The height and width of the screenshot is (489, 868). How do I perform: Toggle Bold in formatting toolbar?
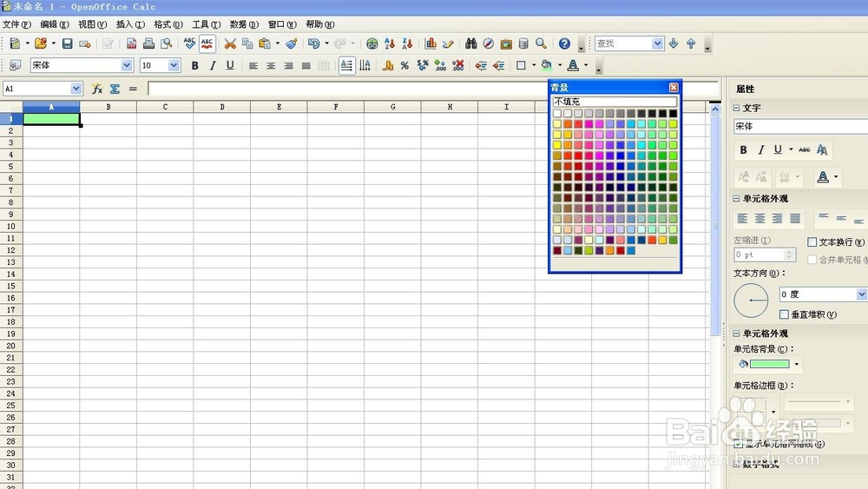[x=194, y=65]
